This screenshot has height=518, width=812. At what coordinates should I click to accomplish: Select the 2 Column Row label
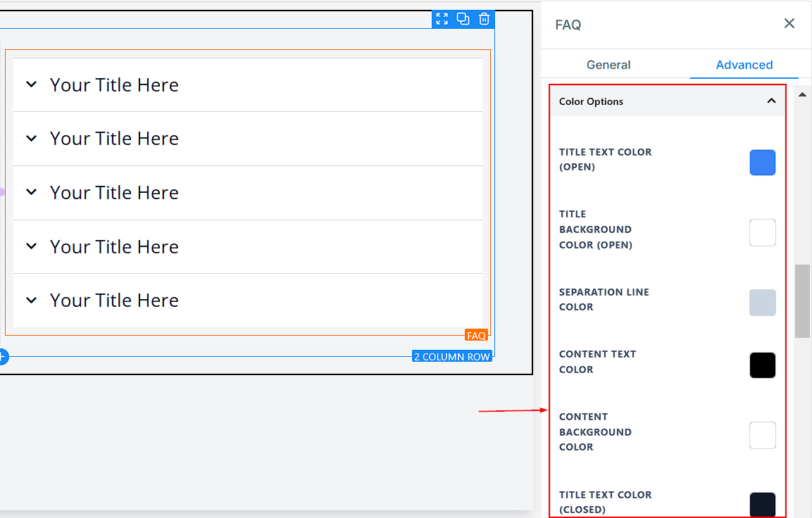point(451,357)
